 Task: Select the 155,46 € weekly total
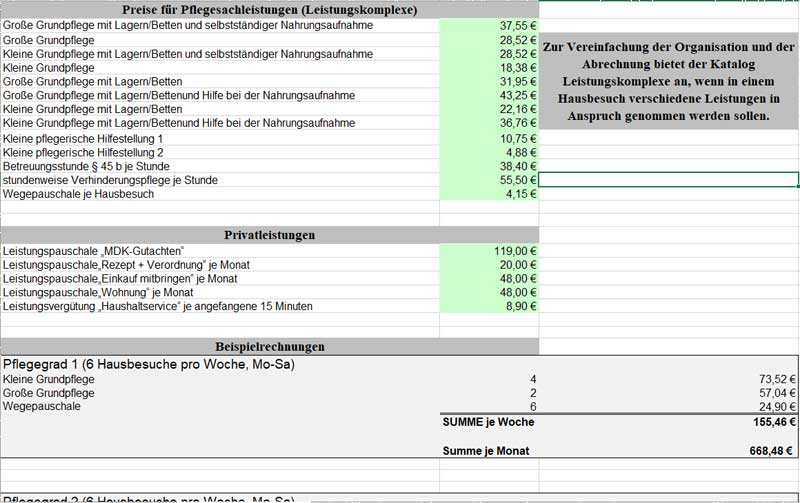pos(774,422)
